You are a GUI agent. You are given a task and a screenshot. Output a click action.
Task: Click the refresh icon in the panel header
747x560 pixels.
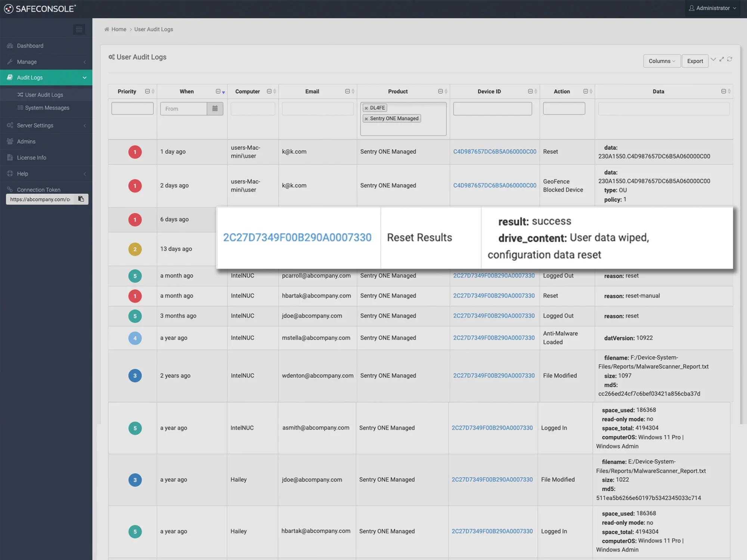[729, 59]
